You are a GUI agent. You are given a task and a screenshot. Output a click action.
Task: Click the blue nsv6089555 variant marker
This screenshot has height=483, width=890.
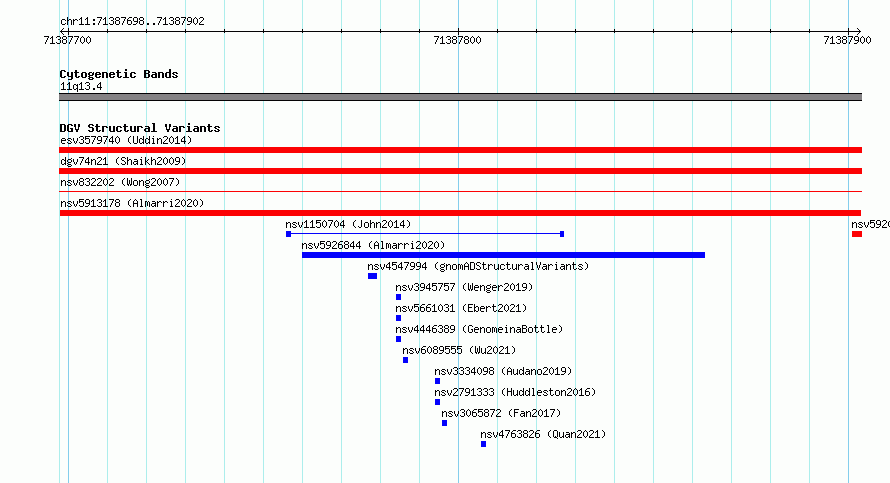tap(405, 360)
